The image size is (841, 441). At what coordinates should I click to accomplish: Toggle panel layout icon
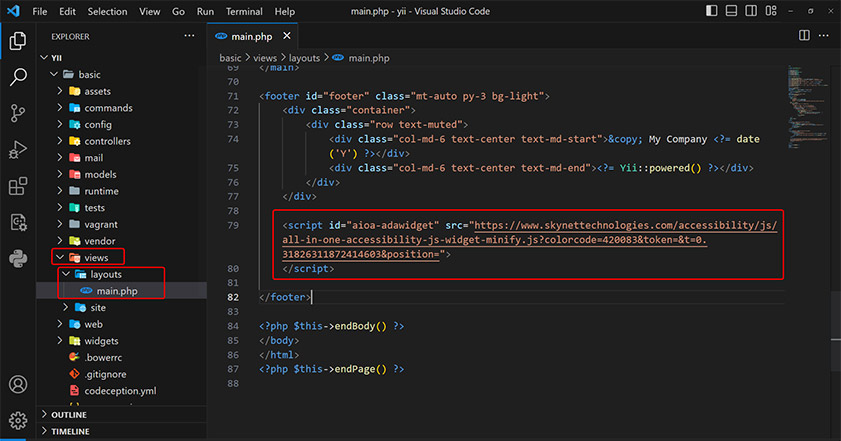point(731,11)
